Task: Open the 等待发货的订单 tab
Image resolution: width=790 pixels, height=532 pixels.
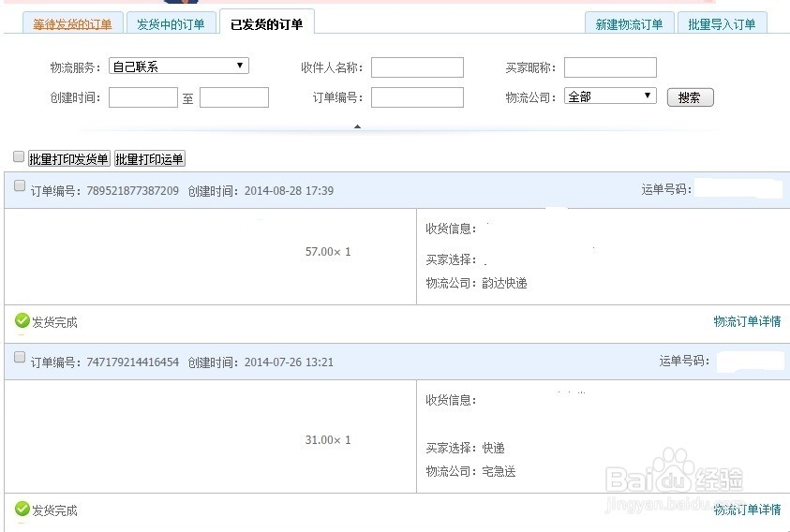Action: click(x=72, y=23)
